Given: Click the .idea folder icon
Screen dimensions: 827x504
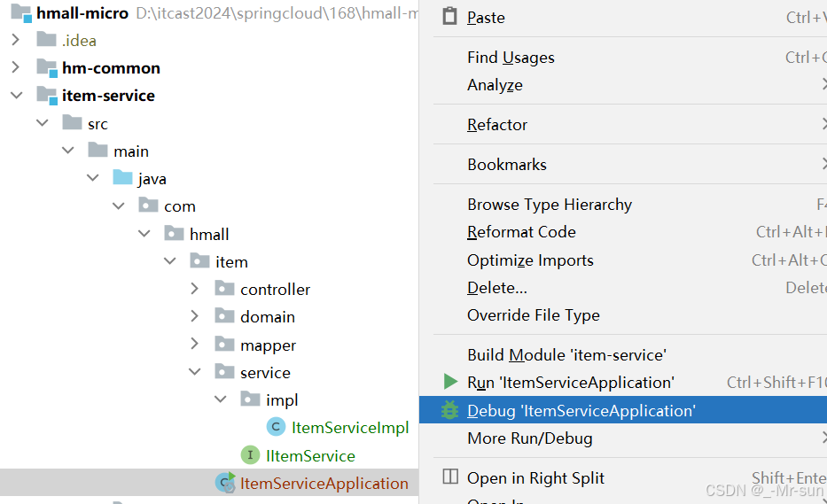Looking at the screenshot, I should (x=46, y=40).
